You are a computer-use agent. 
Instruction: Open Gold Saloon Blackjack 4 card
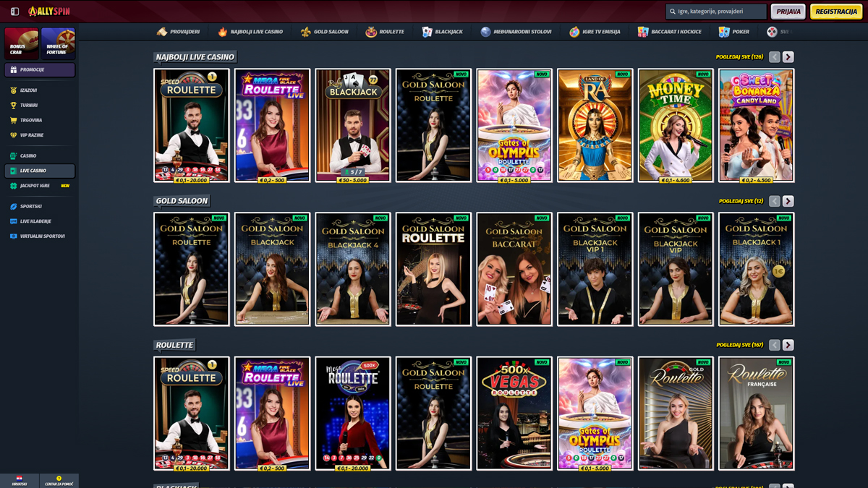point(353,269)
